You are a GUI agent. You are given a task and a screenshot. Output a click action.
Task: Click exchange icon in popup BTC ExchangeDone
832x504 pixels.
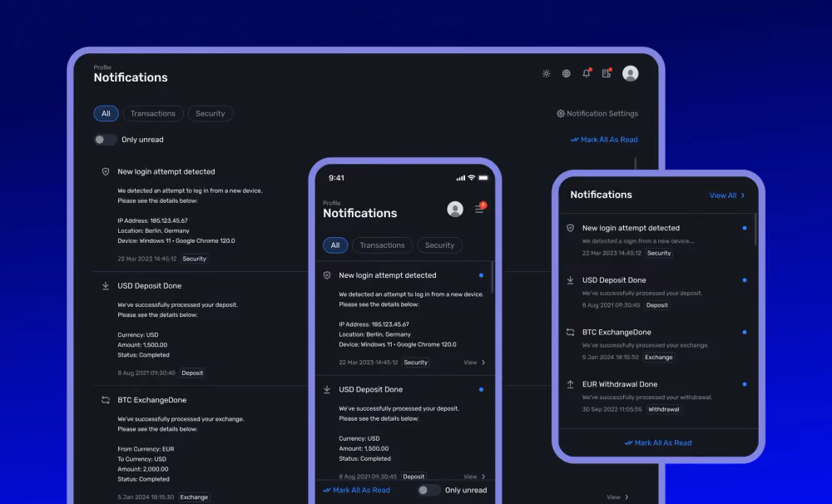coord(571,332)
